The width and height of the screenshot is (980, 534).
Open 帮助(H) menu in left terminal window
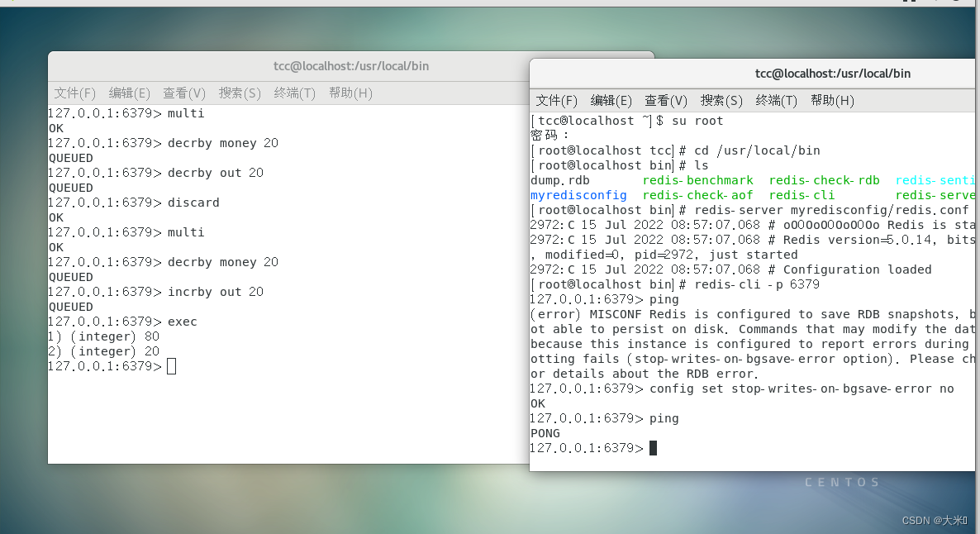click(350, 93)
